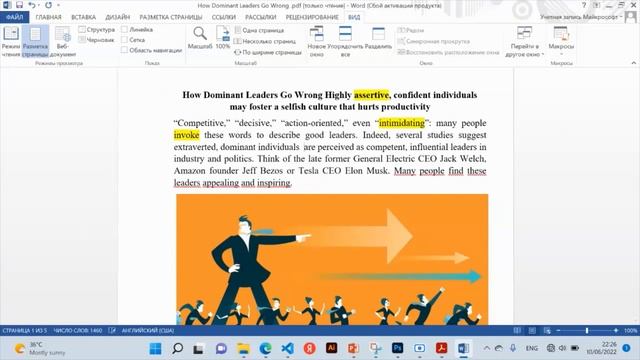640x360 pixels.
Task: Open ENG input language indicator
Action: (531, 348)
